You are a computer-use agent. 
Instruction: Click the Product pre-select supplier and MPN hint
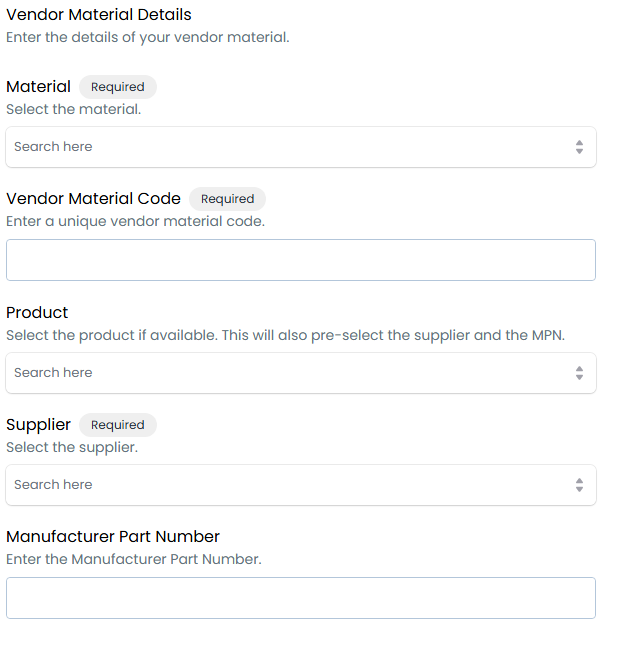[285, 335]
